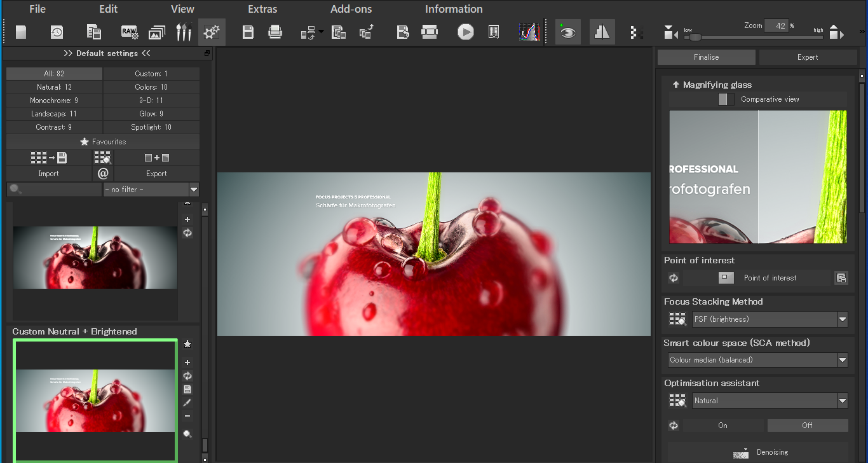Open the RAW processing module

pyautogui.click(x=129, y=31)
